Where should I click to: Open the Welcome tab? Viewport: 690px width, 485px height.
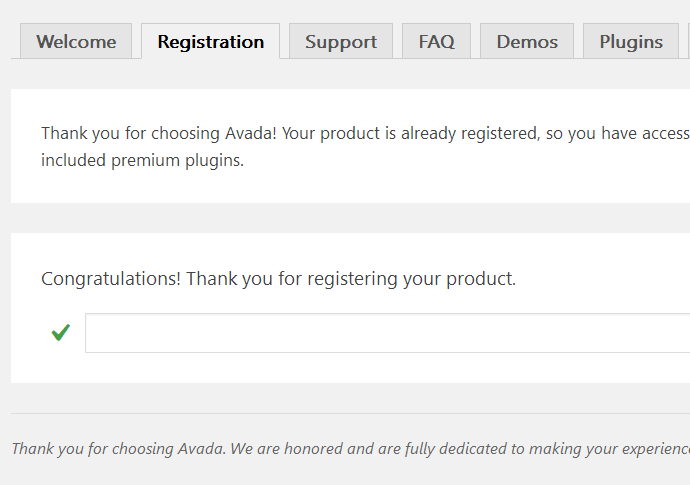click(x=76, y=42)
